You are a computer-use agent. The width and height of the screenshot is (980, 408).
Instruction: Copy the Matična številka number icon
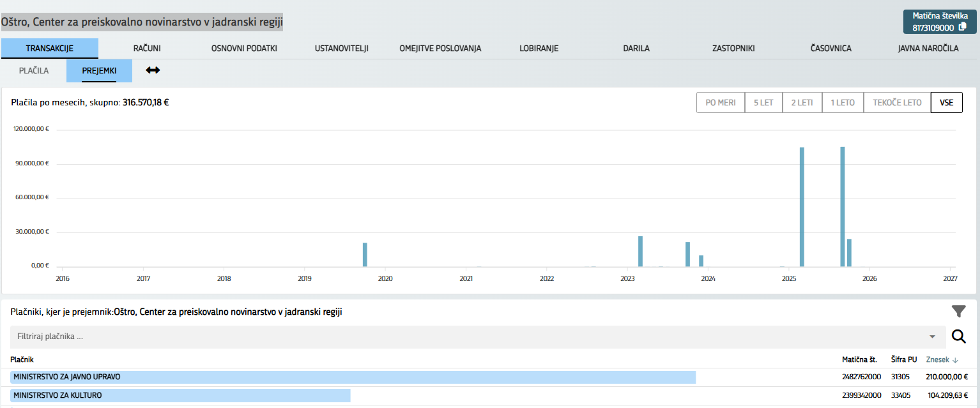click(x=963, y=27)
